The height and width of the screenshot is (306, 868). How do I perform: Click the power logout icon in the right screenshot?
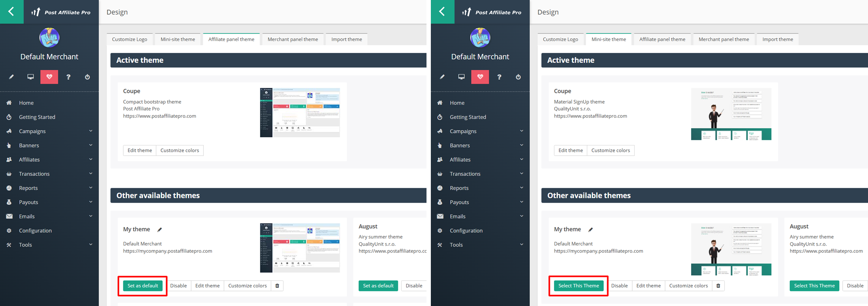click(x=518, y=77)
